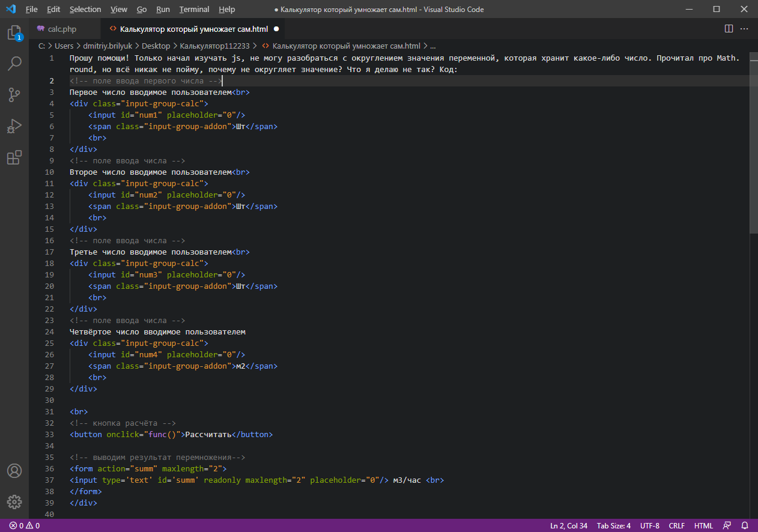Open the Source Control view

(x=14, y=95)
